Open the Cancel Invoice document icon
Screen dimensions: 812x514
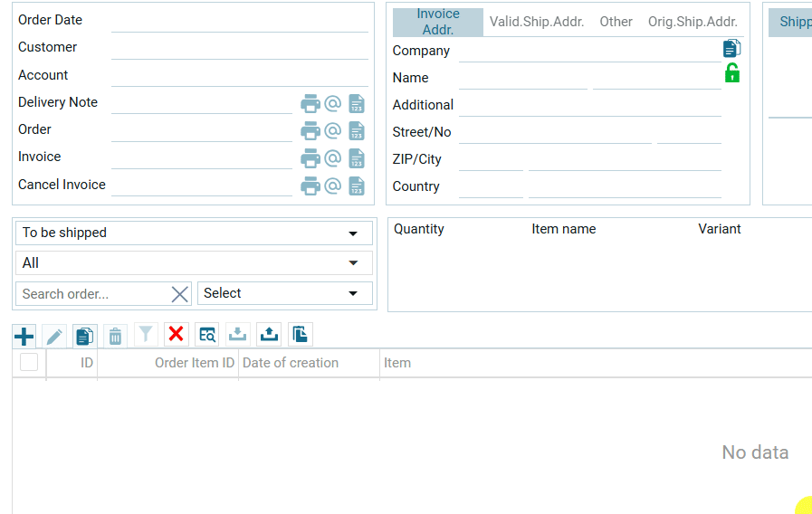tap(357, 186)
